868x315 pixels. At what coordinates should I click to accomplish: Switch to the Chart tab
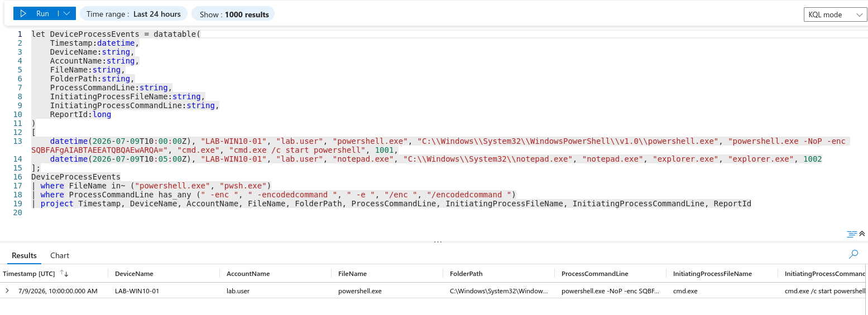(x=60, y=255)
